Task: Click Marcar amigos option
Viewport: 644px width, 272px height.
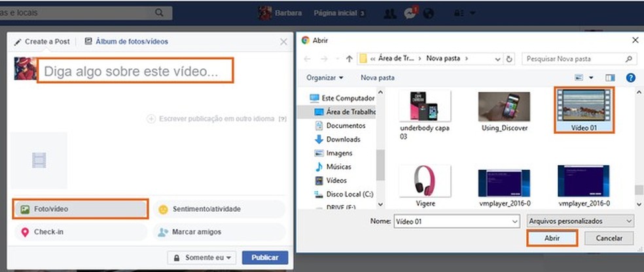Action: pyautogui.click(x=219, y=232)
